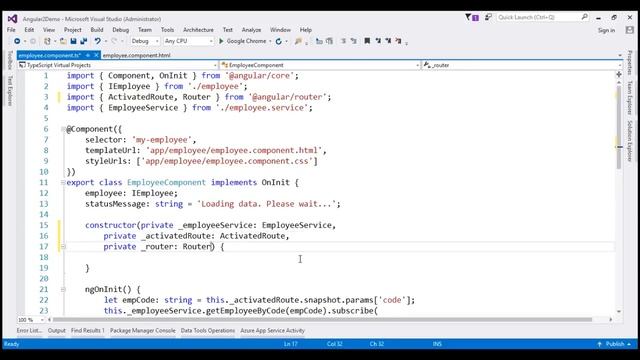Open the TypeScript Virtual Projects dropdown
Screen dimensions: 640x360
[x=118, y=65]
